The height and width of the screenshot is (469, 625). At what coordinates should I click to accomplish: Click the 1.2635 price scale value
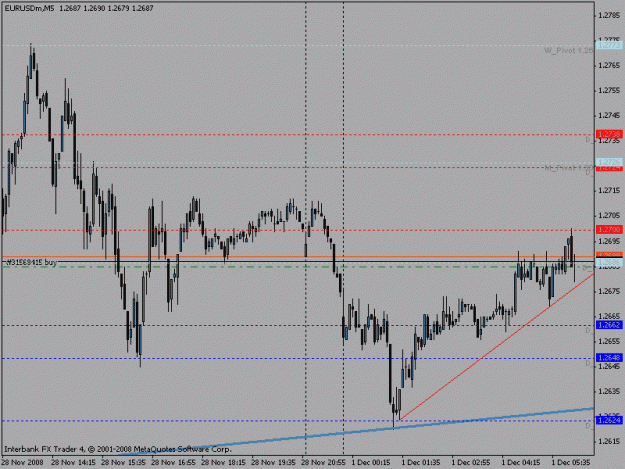point(609,391)
